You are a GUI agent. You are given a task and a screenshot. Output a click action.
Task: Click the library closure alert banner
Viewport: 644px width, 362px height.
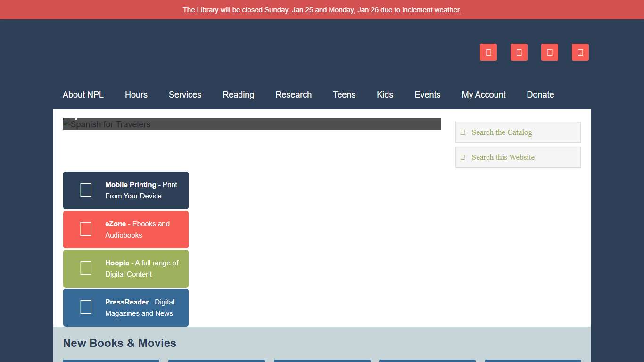322,10
